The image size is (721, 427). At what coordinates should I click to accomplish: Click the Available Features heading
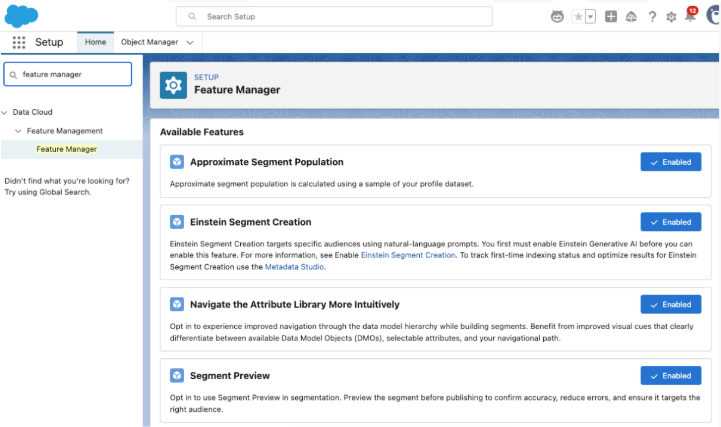[x=201, y=132]
